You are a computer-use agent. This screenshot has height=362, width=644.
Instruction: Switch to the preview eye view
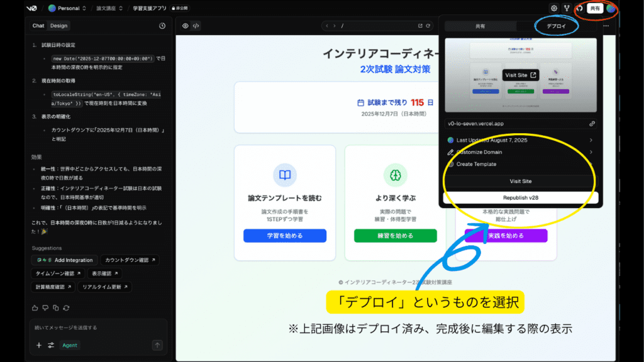point(186,26)
